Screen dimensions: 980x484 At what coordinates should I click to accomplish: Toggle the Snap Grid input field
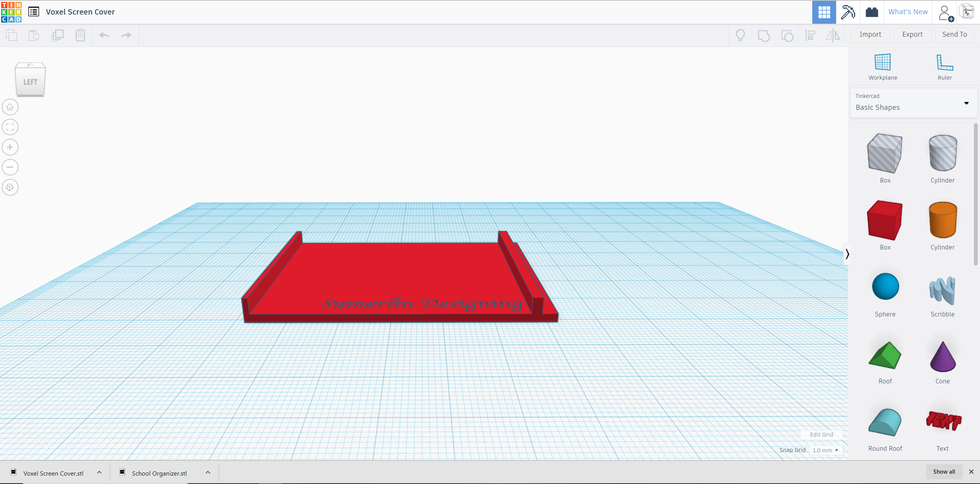(x=824, y=450)
